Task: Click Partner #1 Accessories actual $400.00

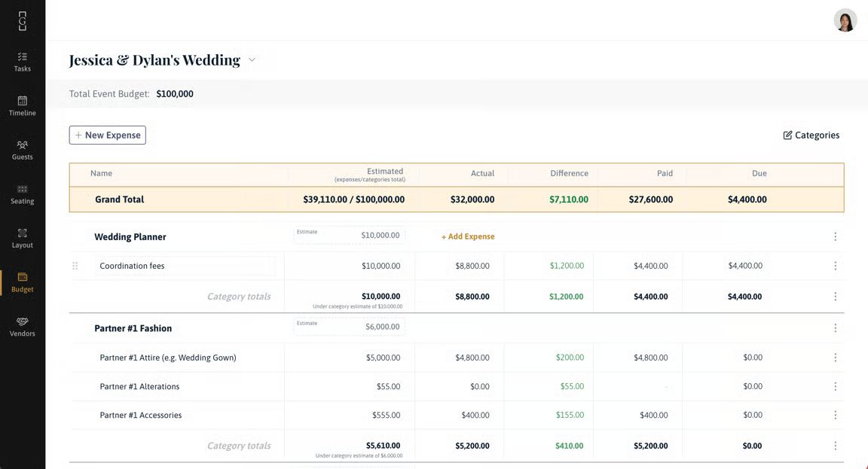Action: pos(475,415)
